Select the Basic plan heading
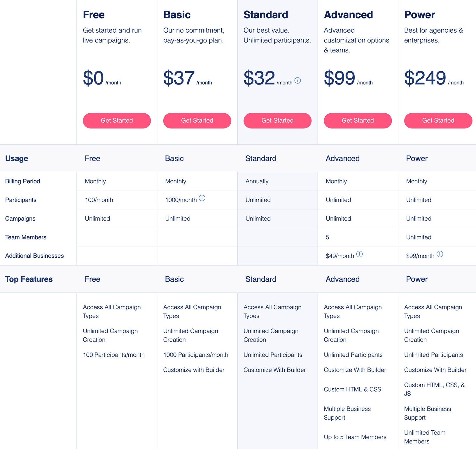476x449 pixels. [x=177, y=15]
